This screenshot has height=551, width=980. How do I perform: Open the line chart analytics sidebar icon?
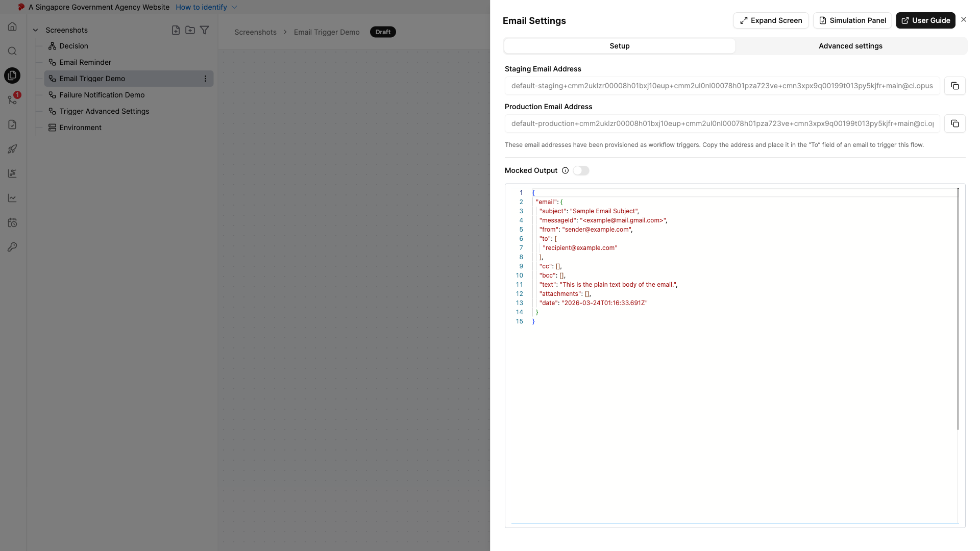(x=12, y=198)
